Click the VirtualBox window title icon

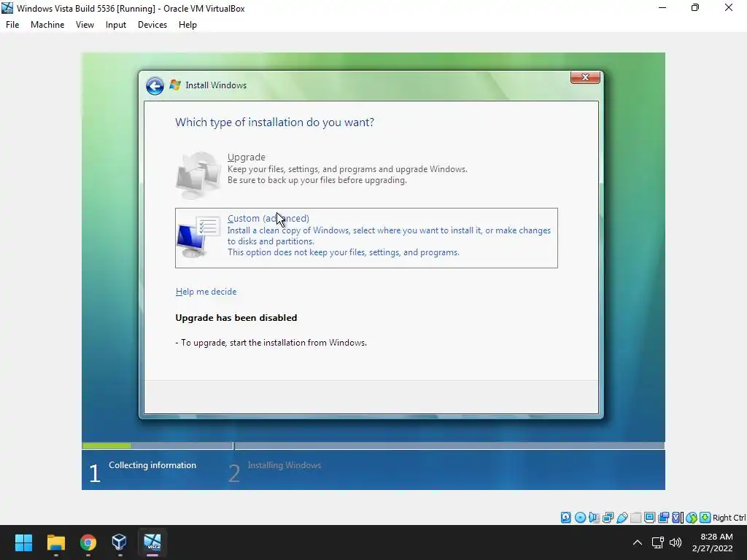[7, 8]
